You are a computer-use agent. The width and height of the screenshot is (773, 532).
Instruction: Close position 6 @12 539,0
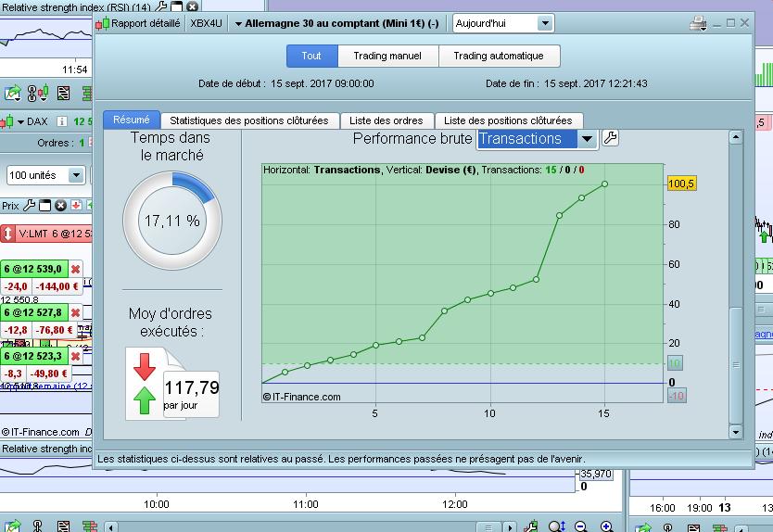75,269
